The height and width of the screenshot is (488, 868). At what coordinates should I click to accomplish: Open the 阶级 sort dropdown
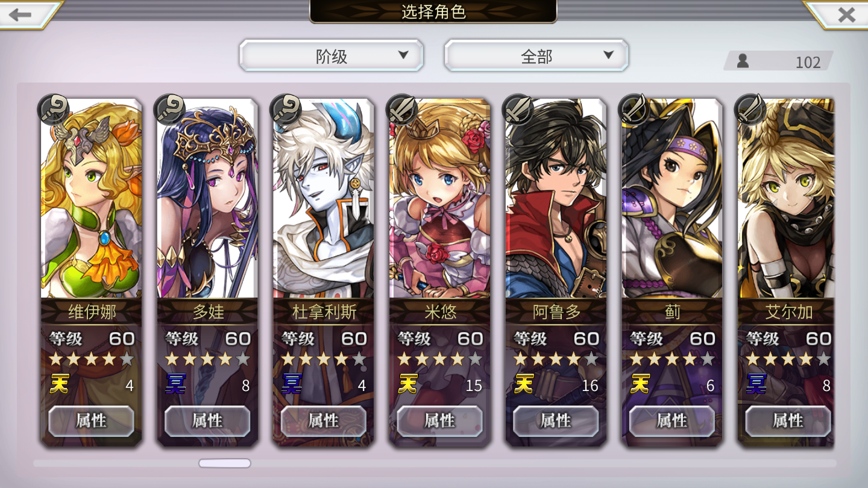pos(332,56)
